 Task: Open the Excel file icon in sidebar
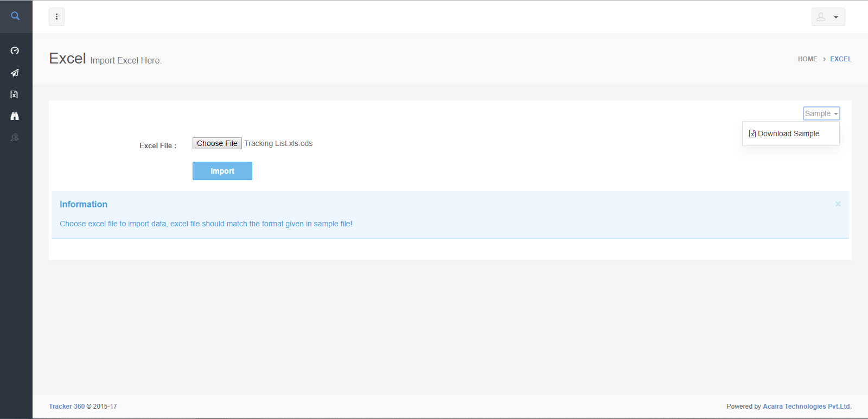[15, 94]
